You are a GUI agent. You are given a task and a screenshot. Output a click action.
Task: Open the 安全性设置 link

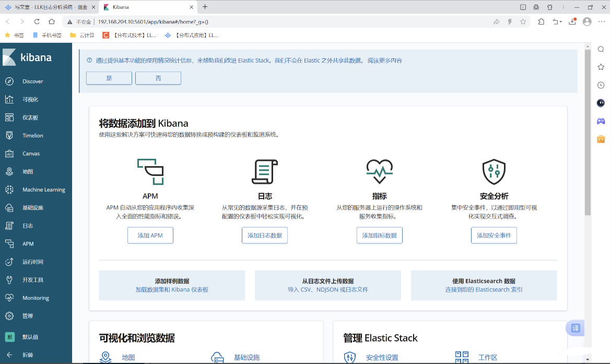click(382, 357)
